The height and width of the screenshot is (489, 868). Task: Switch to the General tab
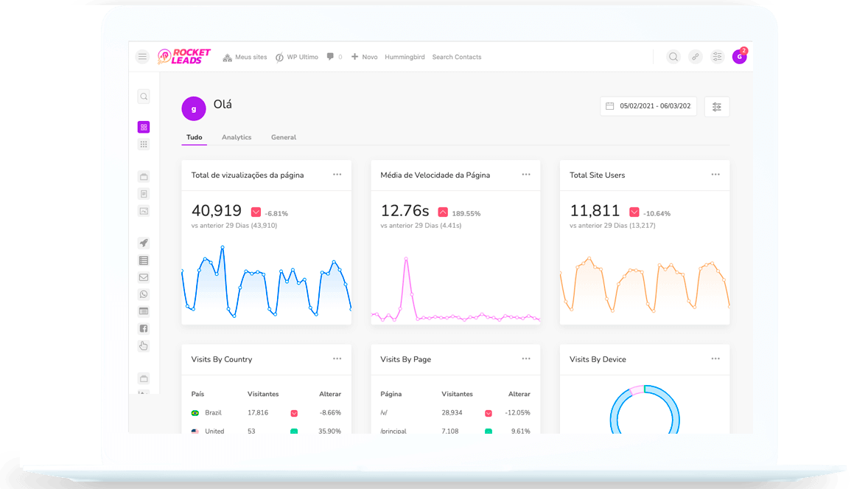tap(284, 137)
